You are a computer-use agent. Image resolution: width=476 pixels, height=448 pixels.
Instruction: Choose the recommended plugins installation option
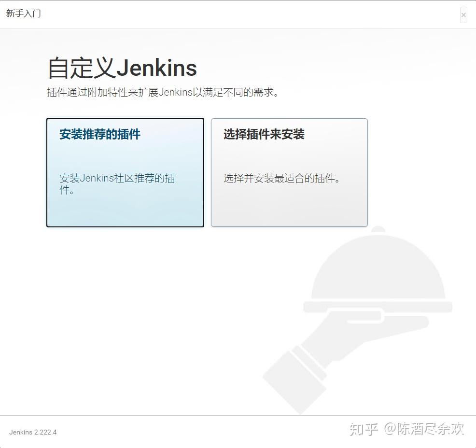point(125,172)
